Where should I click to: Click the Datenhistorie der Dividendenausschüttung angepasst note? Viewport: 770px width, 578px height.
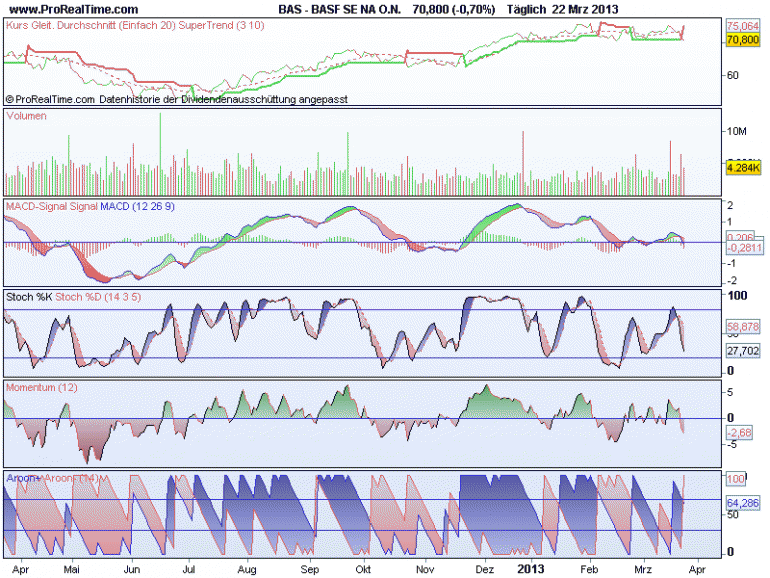[x=223, y=99]
